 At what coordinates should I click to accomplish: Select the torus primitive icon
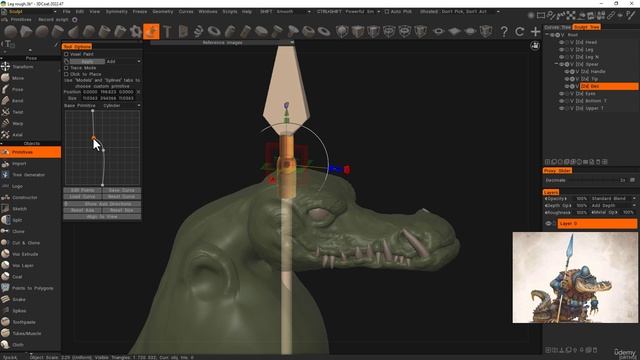[214, 31]
